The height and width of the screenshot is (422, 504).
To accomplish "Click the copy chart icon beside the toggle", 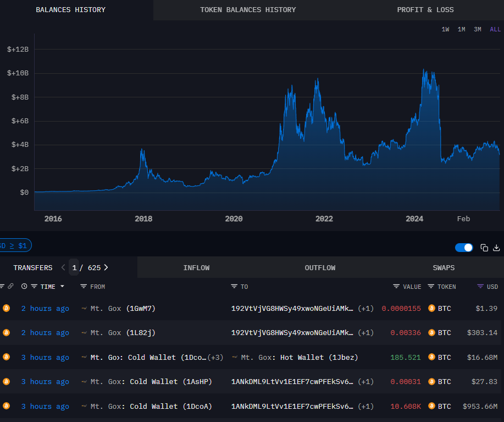I will pyautogui.click(x=484, y=248).
